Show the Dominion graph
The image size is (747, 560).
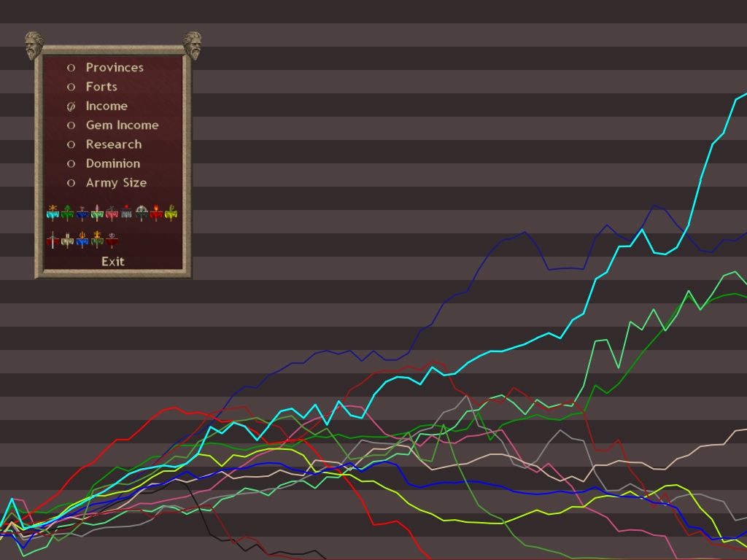[104, 163]
